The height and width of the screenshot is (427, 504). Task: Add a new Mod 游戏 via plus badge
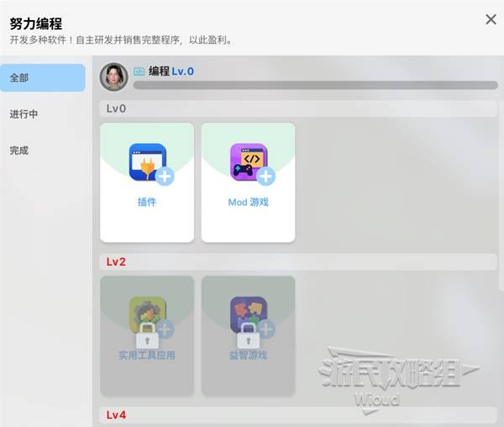pyautogui.click(x=265, y=177)
